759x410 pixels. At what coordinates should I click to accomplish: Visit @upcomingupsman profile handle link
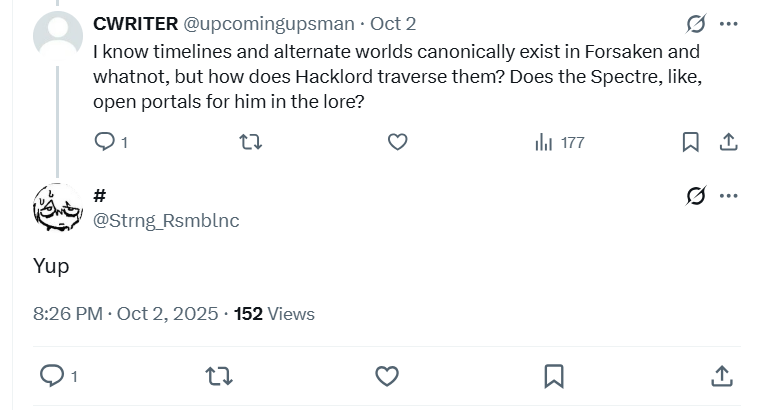pos(270,23)
